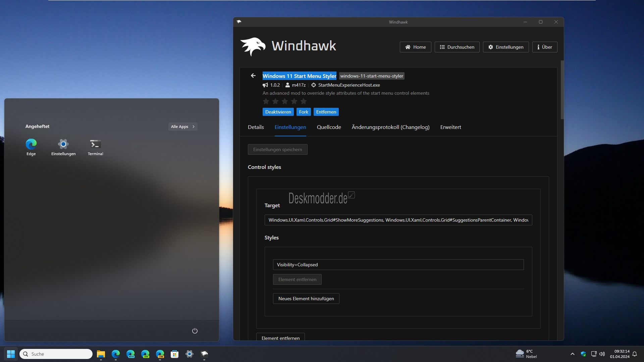Open Microsoft Edge from the taskbar
The height and width of the screenshot is (362, 644).
pyautogui.click(x=116, y=354)
